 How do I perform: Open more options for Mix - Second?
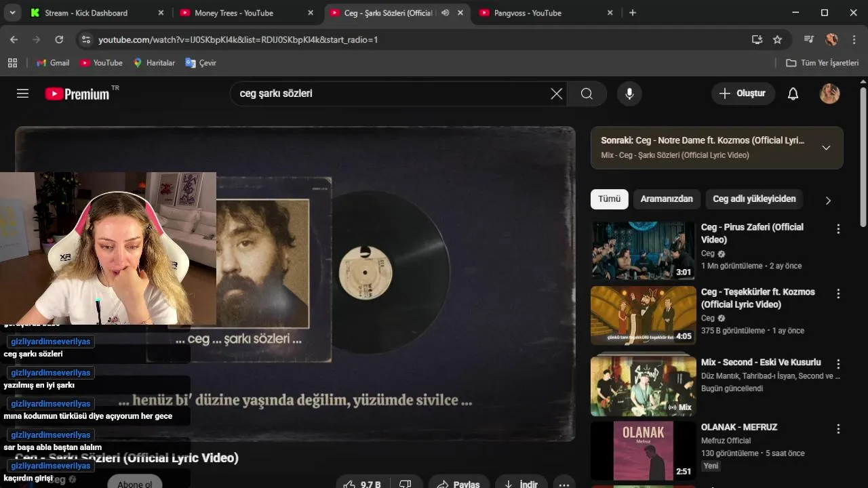838,364
